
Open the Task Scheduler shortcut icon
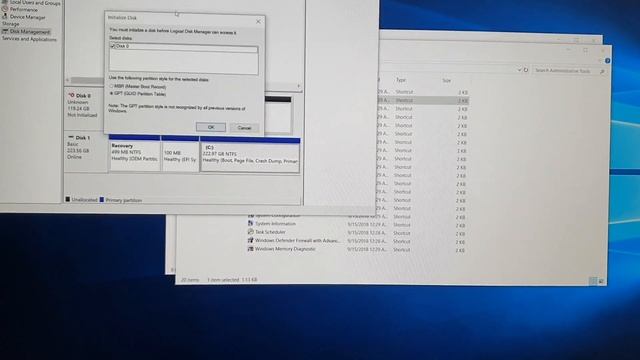(x=251, y=231)
